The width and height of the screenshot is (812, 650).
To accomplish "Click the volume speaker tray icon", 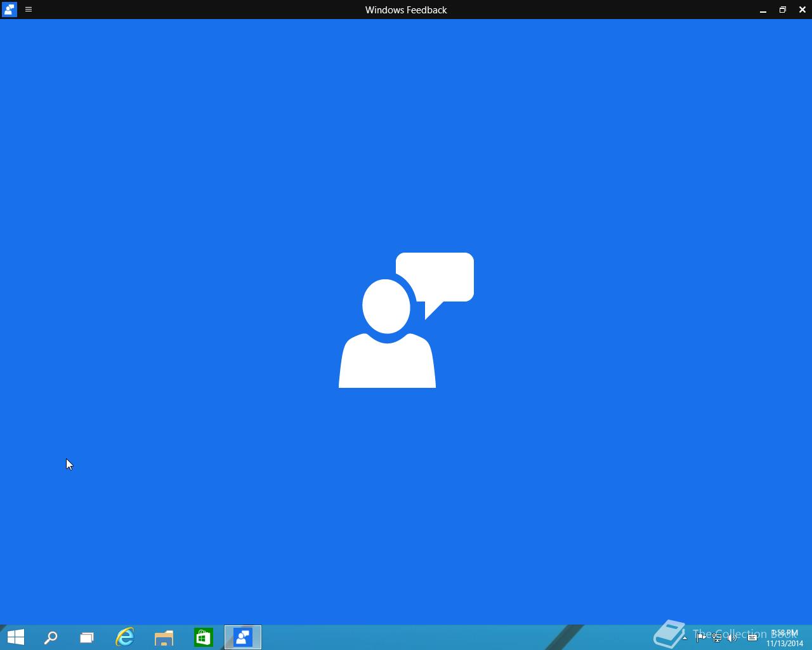I will click(x=733, y=637).
